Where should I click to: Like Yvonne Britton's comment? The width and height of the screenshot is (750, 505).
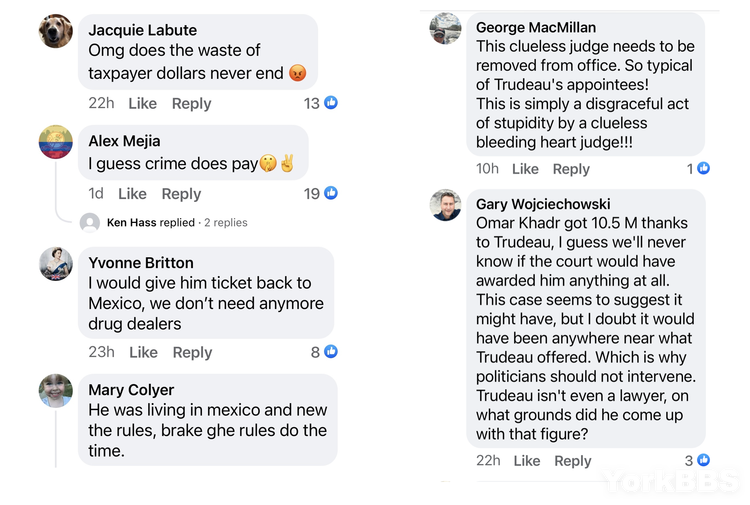click(x=143, y=352)
